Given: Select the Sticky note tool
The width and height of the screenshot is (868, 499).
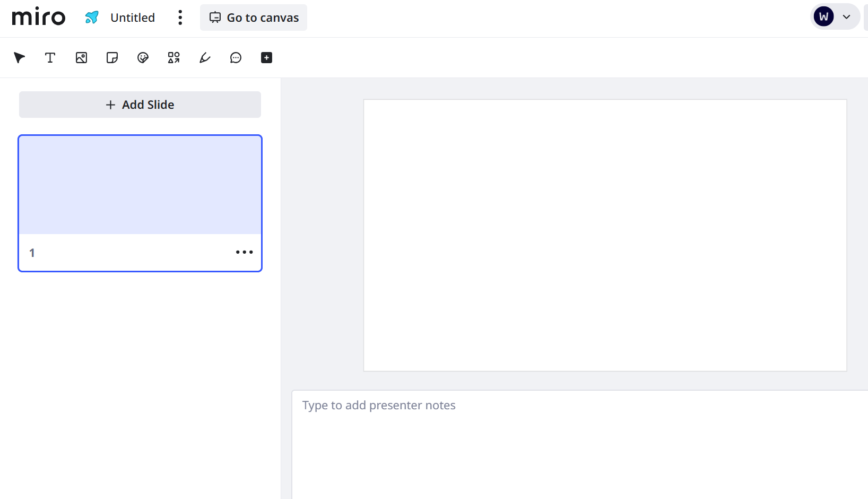Looking at the screenshot, I should (111, 57).
